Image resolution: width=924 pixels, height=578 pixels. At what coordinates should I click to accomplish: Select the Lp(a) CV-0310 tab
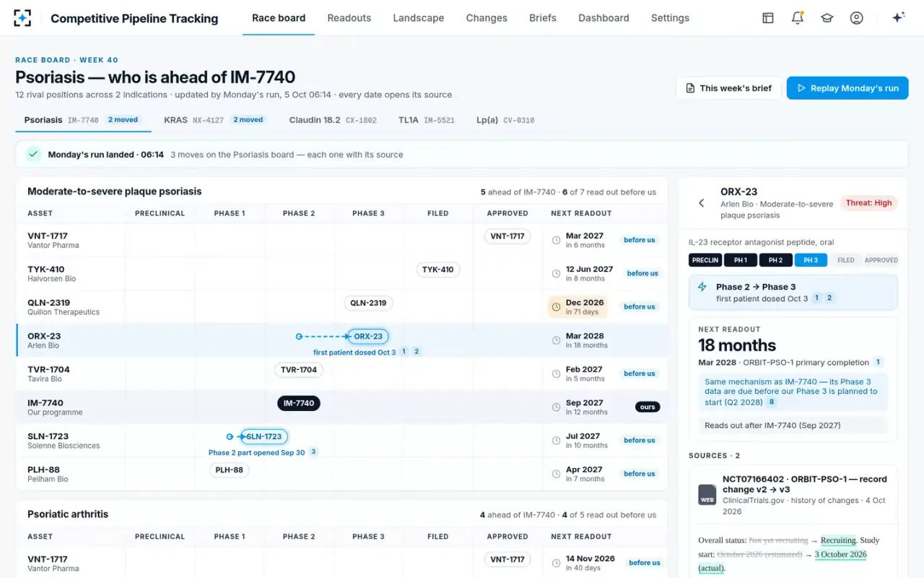505,120
